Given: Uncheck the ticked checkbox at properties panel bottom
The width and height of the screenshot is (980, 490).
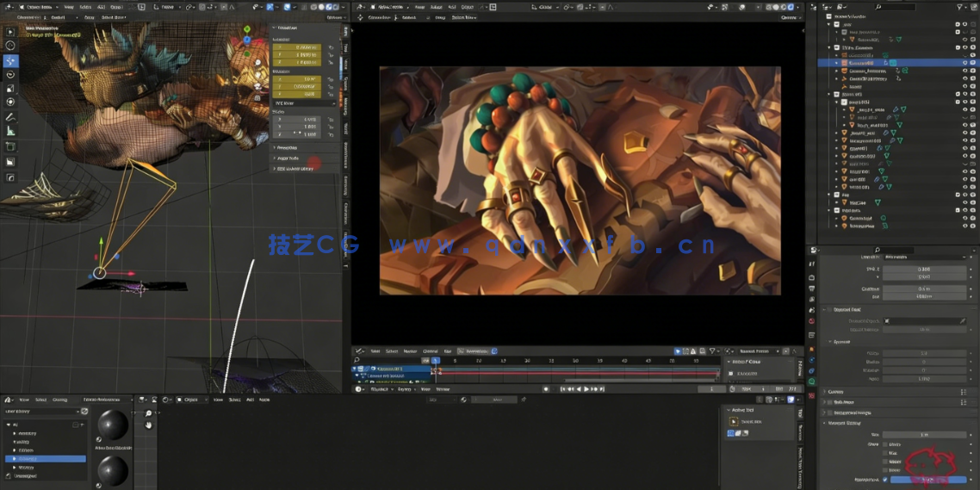Looking at the screenshot, I should 885,480.
